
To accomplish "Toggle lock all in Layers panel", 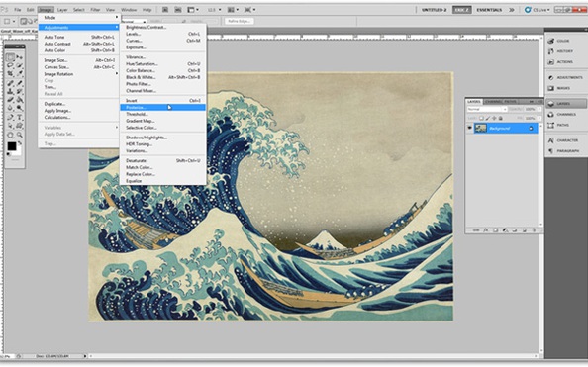I will click(501, 118).
